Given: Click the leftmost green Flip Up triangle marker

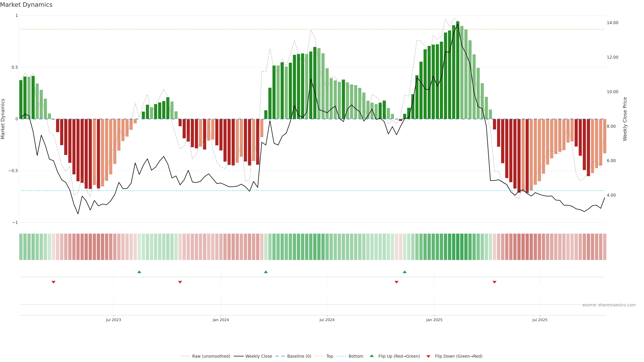Looking at the screenshot, I should tap(139, 272).
